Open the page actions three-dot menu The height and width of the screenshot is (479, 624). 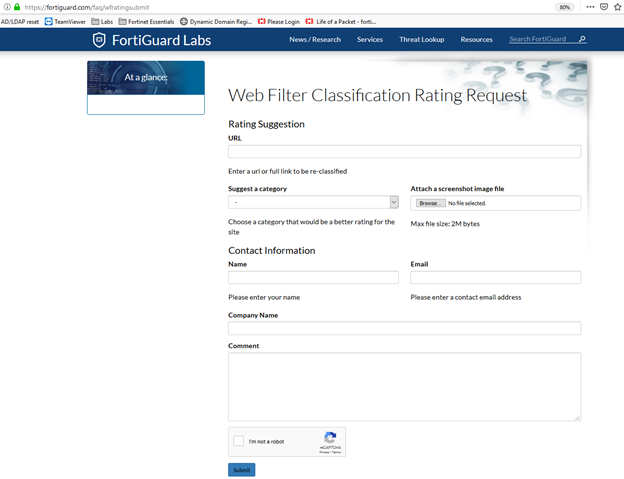pyautogui.click(x=590, y=7)
